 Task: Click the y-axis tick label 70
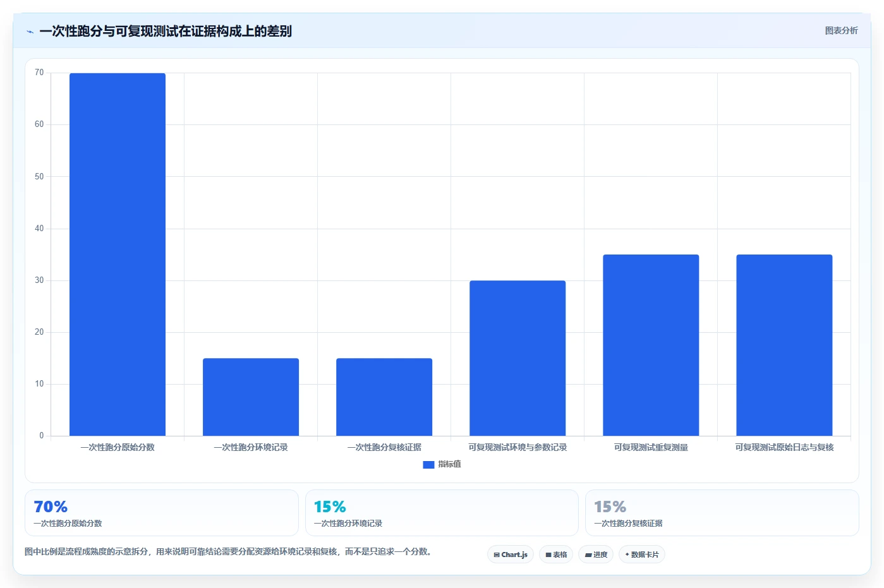click(x=39, y=73)
